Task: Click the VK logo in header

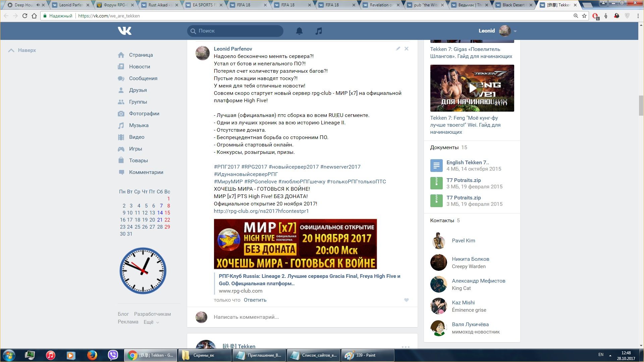Action: 124,31
